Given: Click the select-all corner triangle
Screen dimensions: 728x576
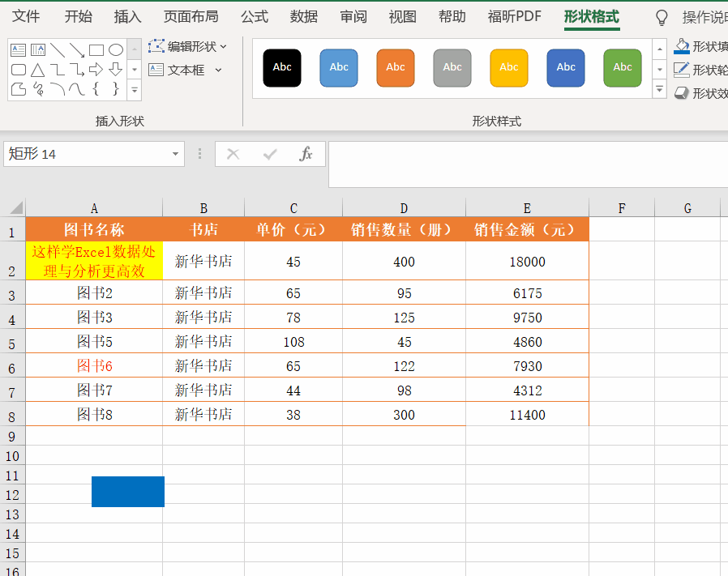Looking at the screenshot, I should pyautogui.click(x=16, y=207).
